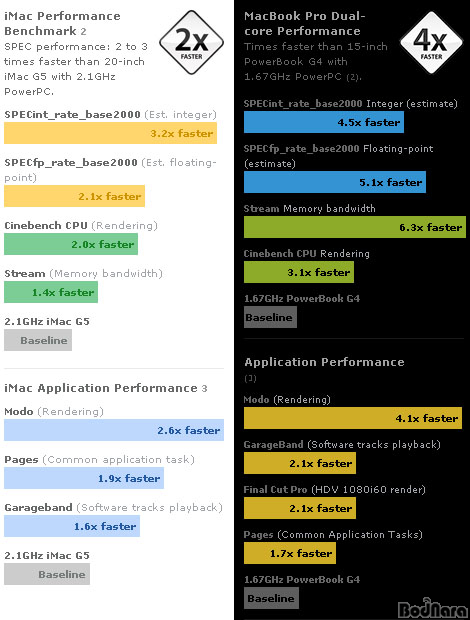Click the green Cinebench 2.0x faster bar
This screenshot has width=470, height=620.
(x=71, y=244)
